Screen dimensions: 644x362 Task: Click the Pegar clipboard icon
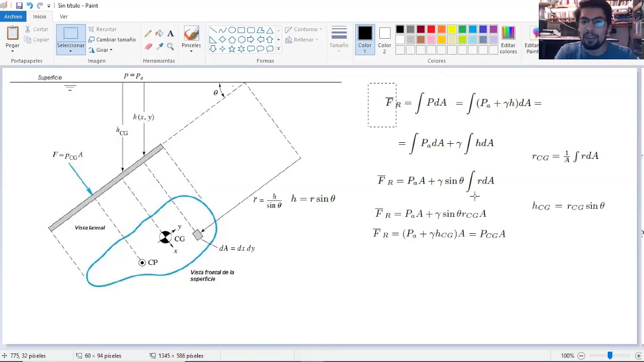[x=13, y=34]
